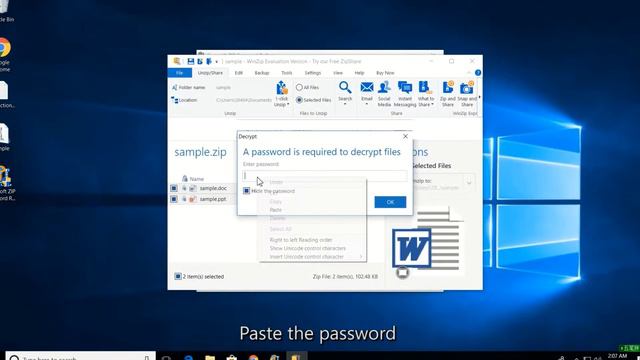
Task: Open the Social Media share icon
Action: pyautogui.click(x=384, y=87)
